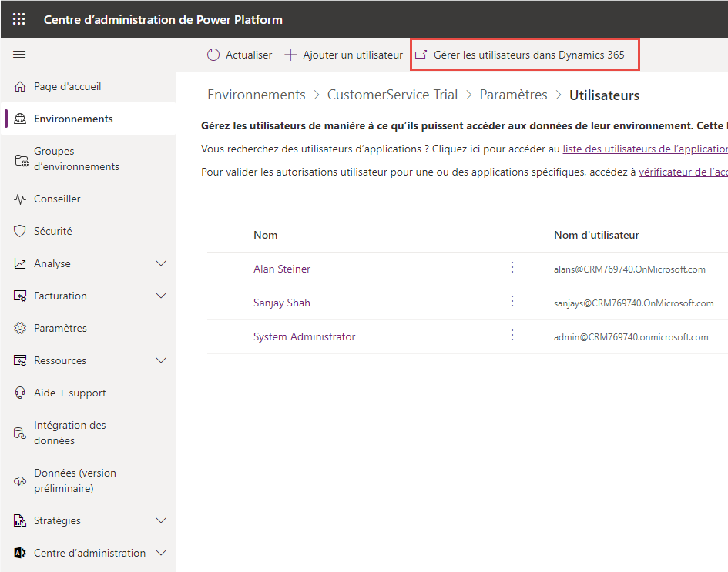Click the Environnements globe icon

coord(20,119)
